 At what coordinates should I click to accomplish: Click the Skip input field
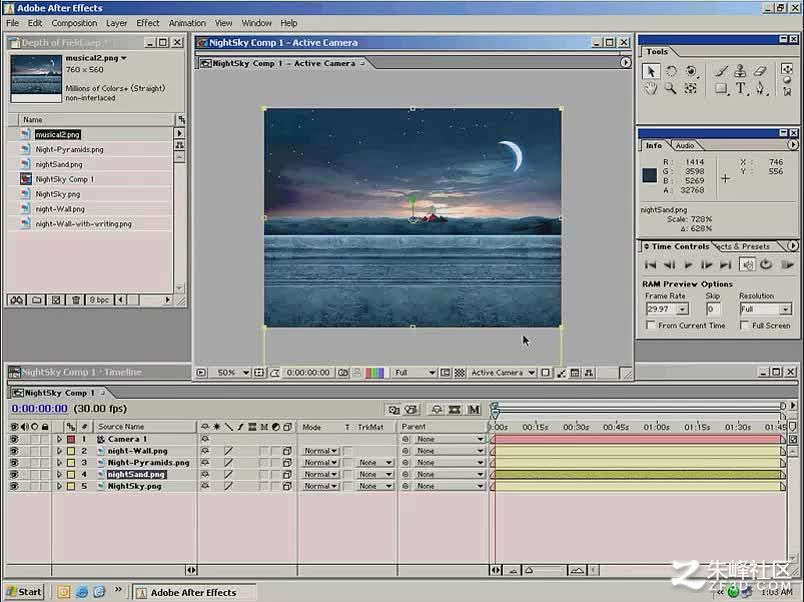click(713, 309)
